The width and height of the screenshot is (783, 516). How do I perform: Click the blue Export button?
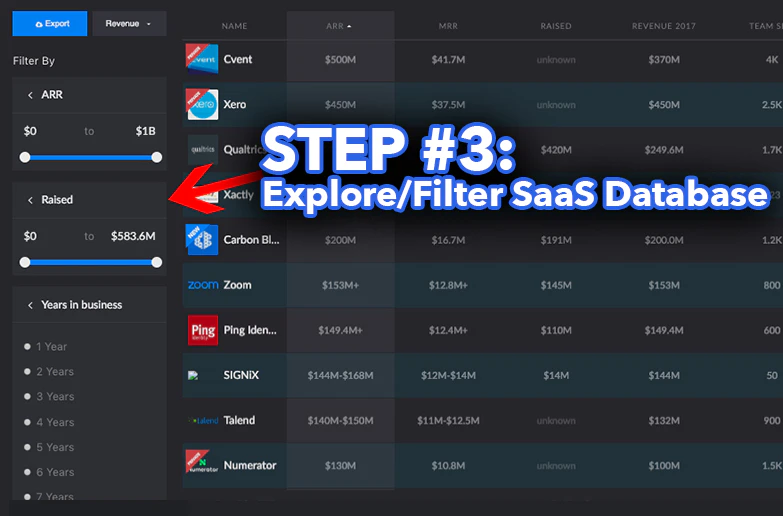point(50,23)
